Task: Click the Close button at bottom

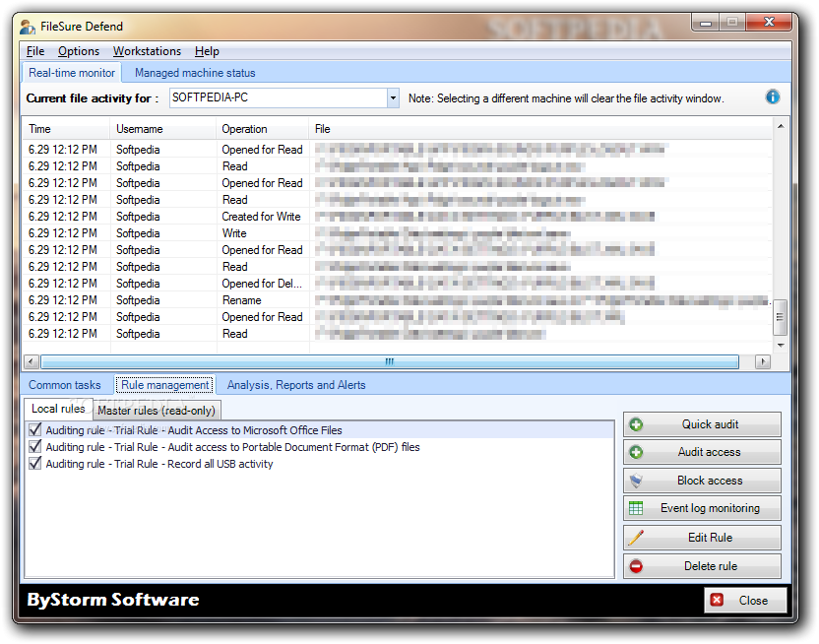Action: (x=745, y=600)
